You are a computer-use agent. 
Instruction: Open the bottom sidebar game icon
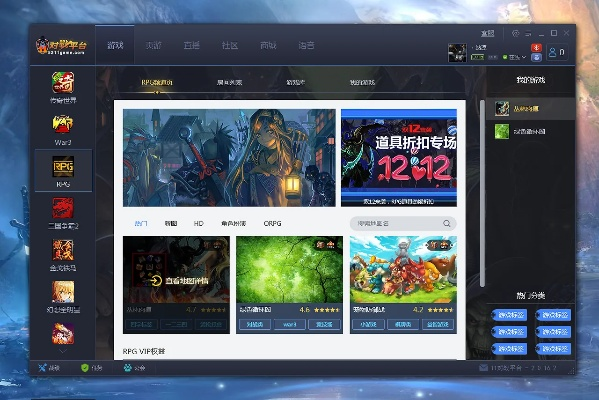[x=63, y=333]
